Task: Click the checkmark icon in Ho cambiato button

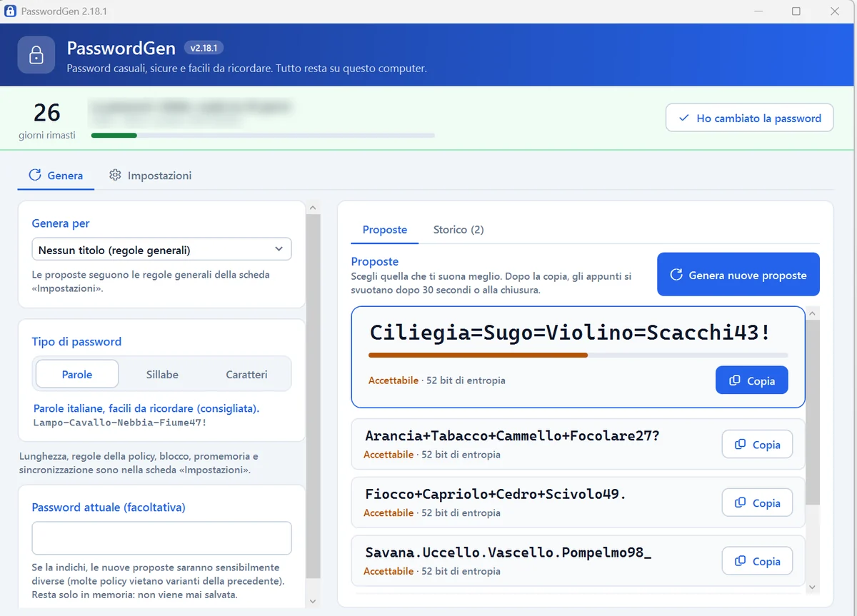Action: [684, 118]
